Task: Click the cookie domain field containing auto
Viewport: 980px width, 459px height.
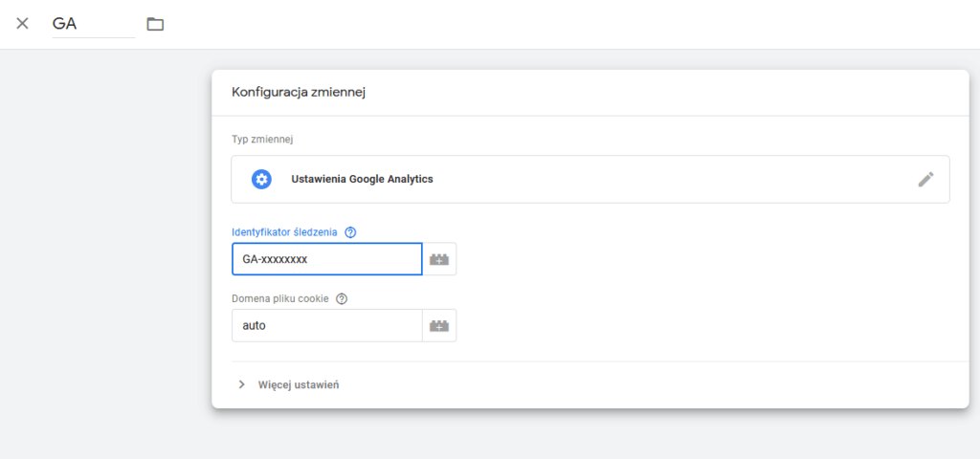Action: [325, 325]
